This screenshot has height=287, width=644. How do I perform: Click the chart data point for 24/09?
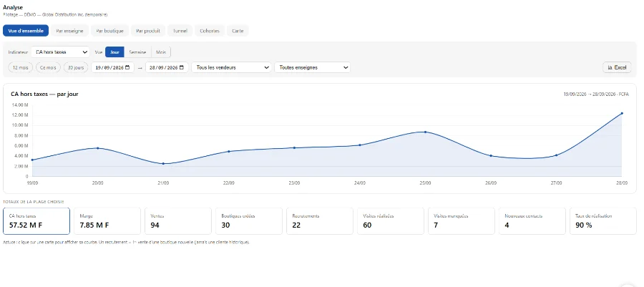point(360,145)
